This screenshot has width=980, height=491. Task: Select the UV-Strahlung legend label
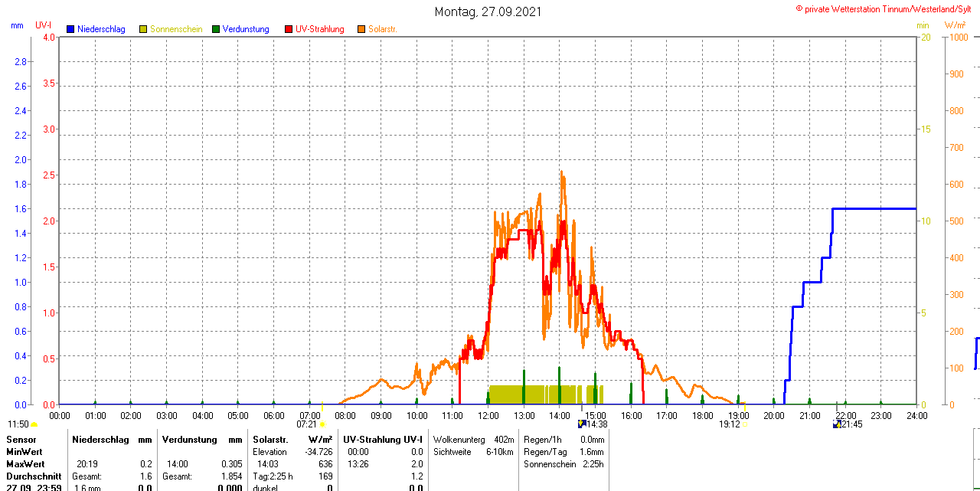pyautogui.click(x=319, y=29)
